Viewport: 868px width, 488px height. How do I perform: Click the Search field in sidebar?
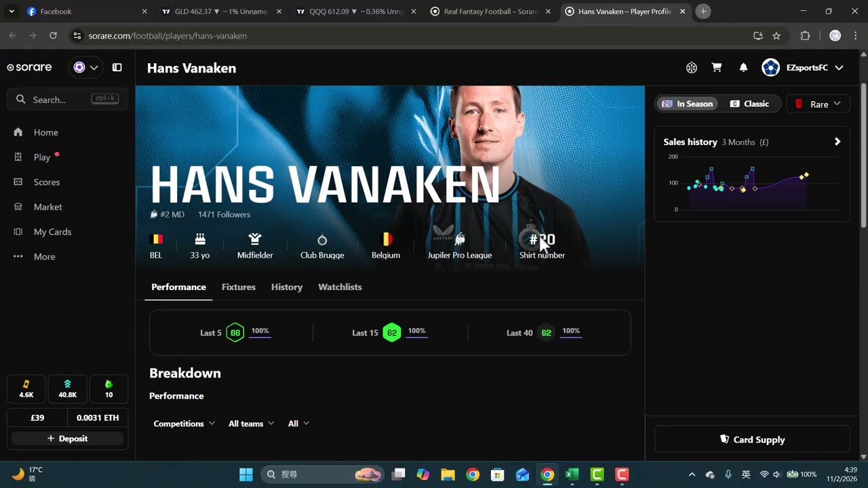click(68, 99)
